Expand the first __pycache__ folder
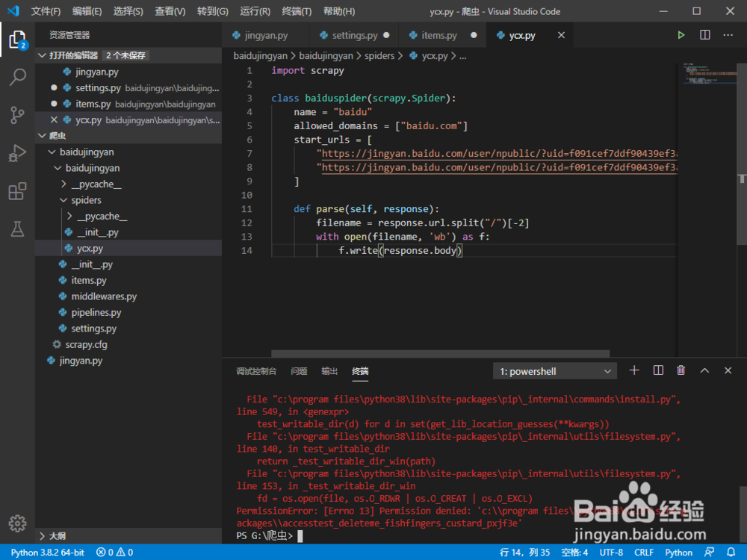 63,184
